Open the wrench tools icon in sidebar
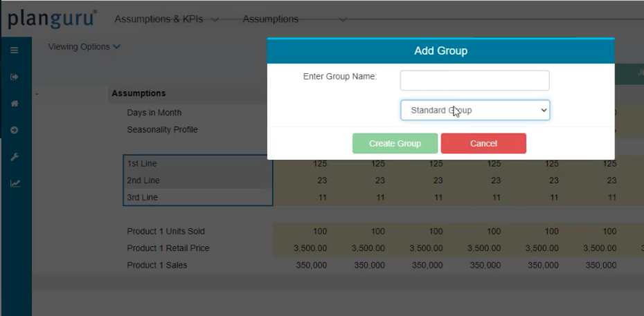Viewport: 644px width, 316px height. point(15,157)
